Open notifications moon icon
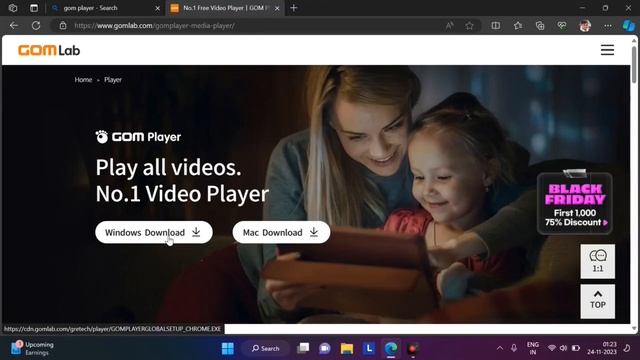 (x=627, y=348)
